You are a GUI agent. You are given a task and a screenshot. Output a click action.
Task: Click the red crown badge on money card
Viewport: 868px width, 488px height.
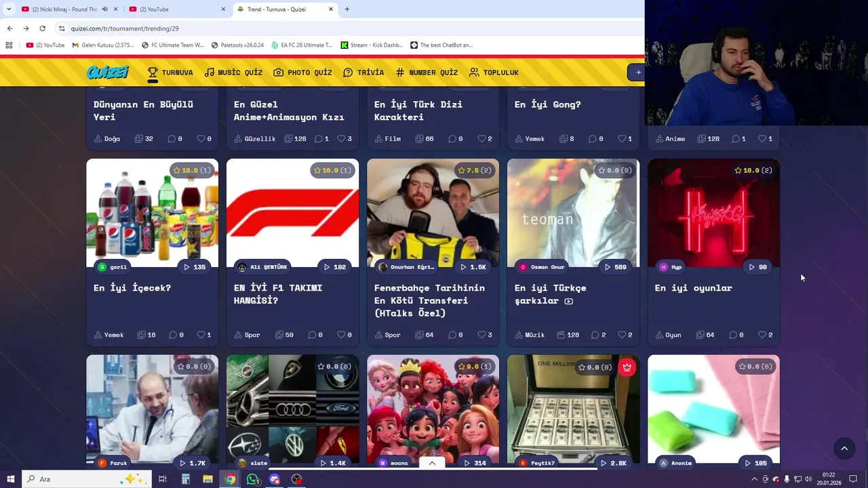point(627,367)
